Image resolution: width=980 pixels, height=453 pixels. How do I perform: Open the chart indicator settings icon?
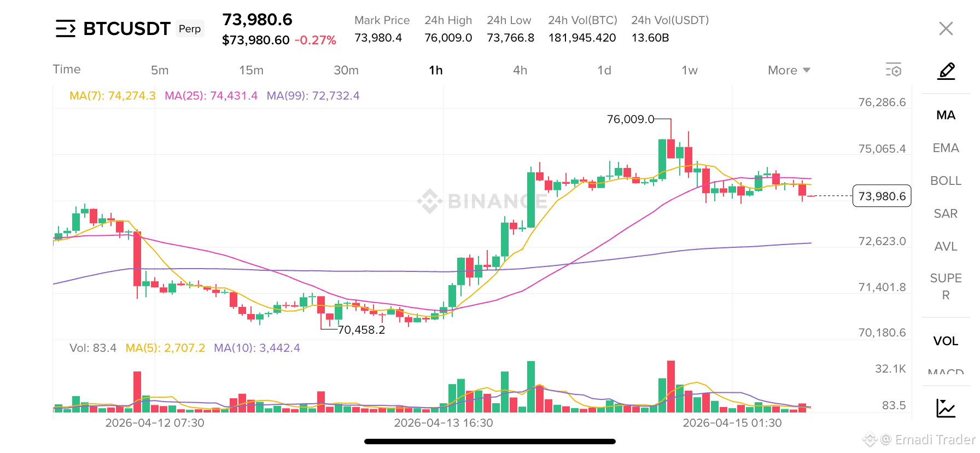point(894,69)
